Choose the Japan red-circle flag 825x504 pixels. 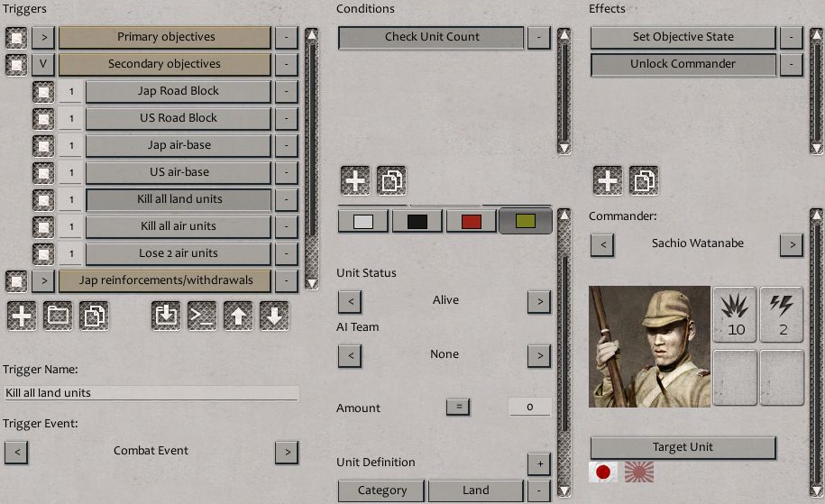pyautogui.click(x=603, y=472)
